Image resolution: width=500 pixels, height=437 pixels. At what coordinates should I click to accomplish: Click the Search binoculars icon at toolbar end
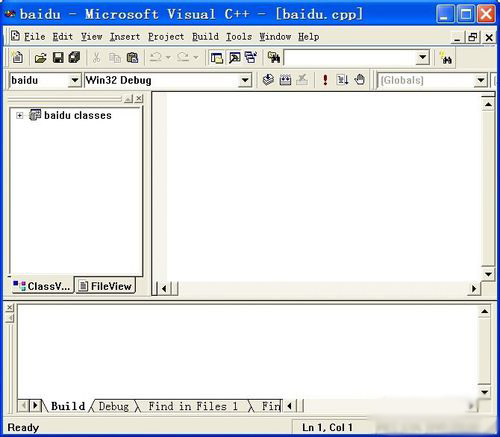tap(446, 58)
